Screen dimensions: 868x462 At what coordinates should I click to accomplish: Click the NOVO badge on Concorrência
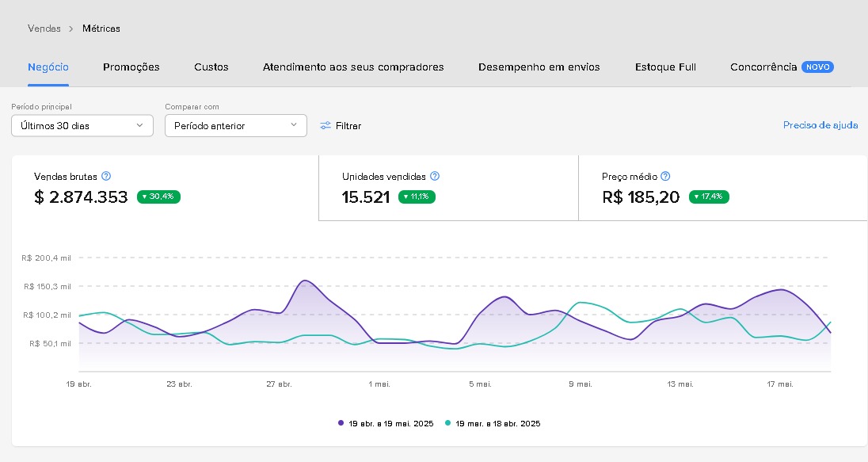pos(817,67)
